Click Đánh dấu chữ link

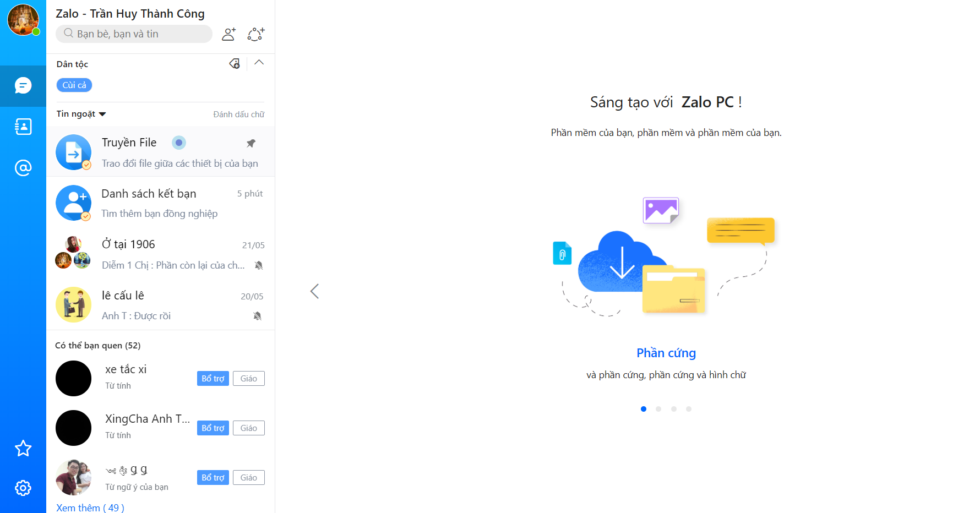point(239,114)
